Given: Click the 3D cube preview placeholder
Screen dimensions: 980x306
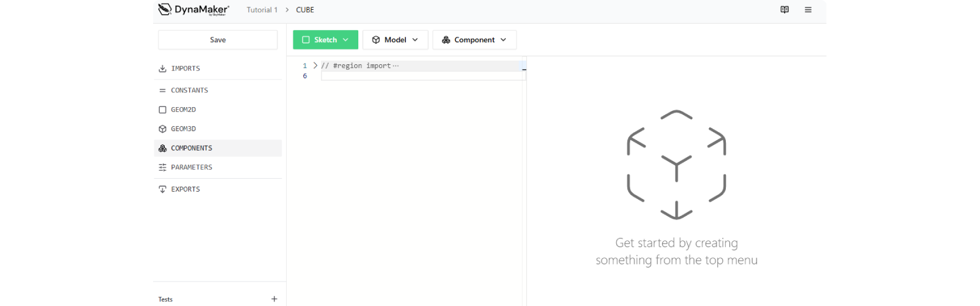Looking at the screenshot, I should pos(676,165).
